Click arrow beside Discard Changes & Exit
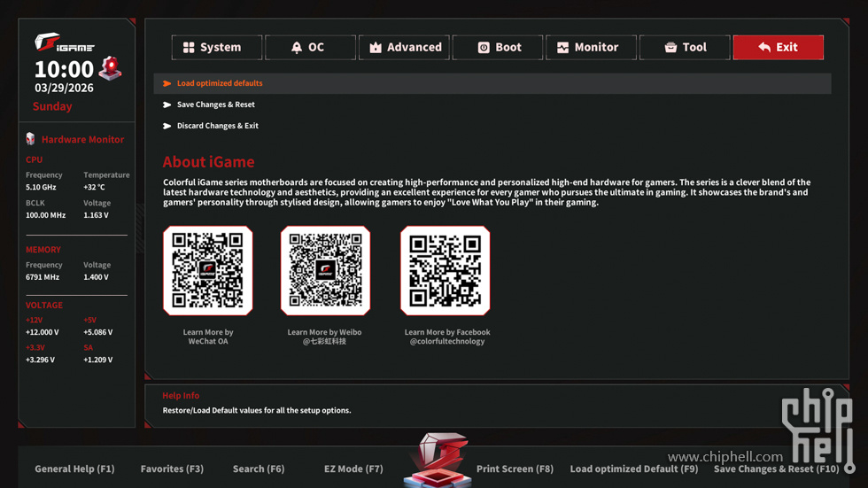Image resolution: width=868 pixels, height=488 pixels. 167,126
